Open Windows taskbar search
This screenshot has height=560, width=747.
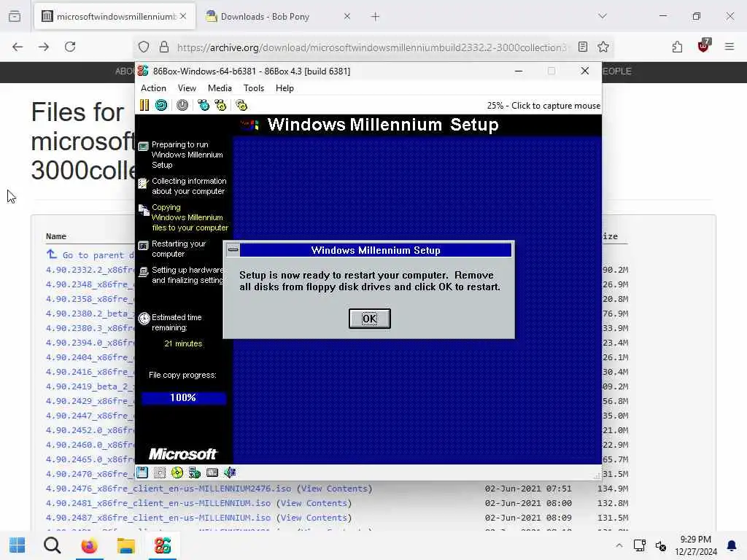(53, 545)
